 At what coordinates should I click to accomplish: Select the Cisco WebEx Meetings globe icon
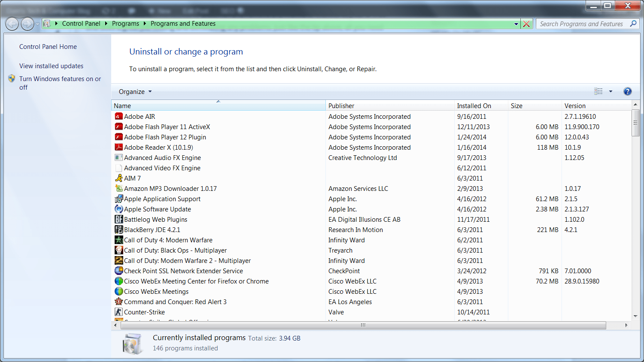point(119,291)
